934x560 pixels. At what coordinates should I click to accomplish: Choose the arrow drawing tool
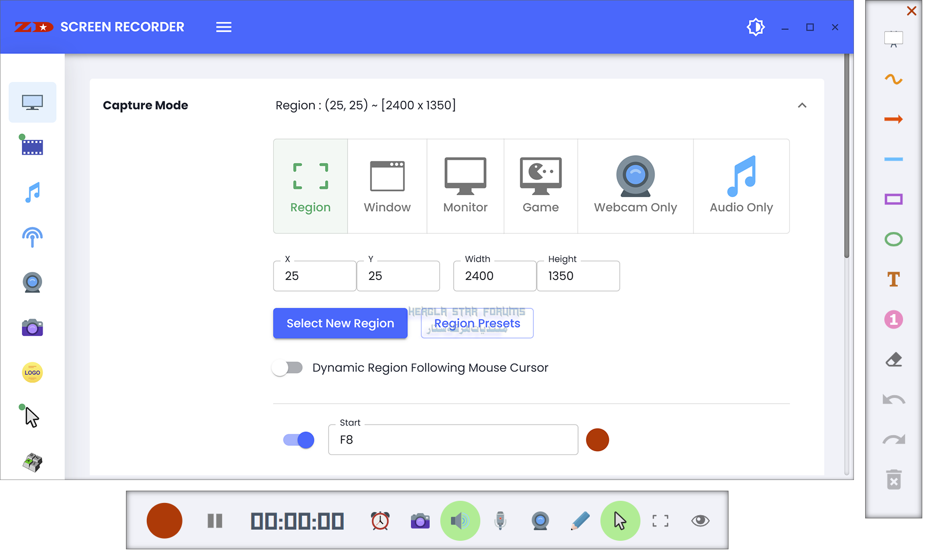(x=893, y=119)
